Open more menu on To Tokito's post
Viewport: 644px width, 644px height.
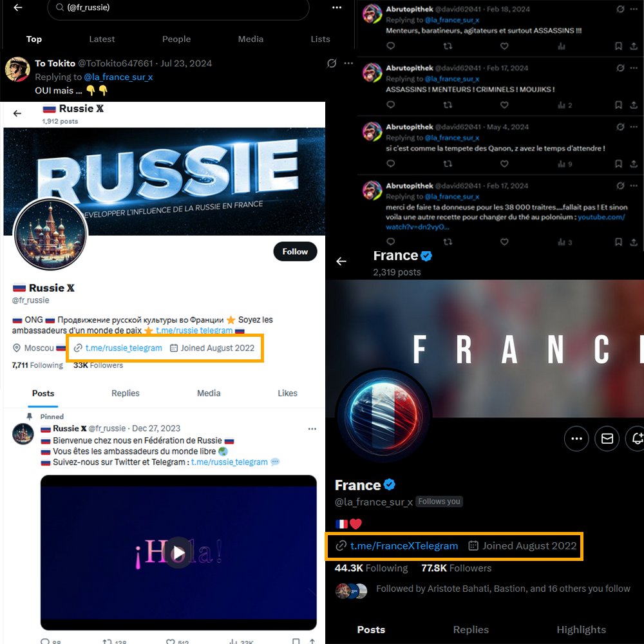click(x=348, y=63)
